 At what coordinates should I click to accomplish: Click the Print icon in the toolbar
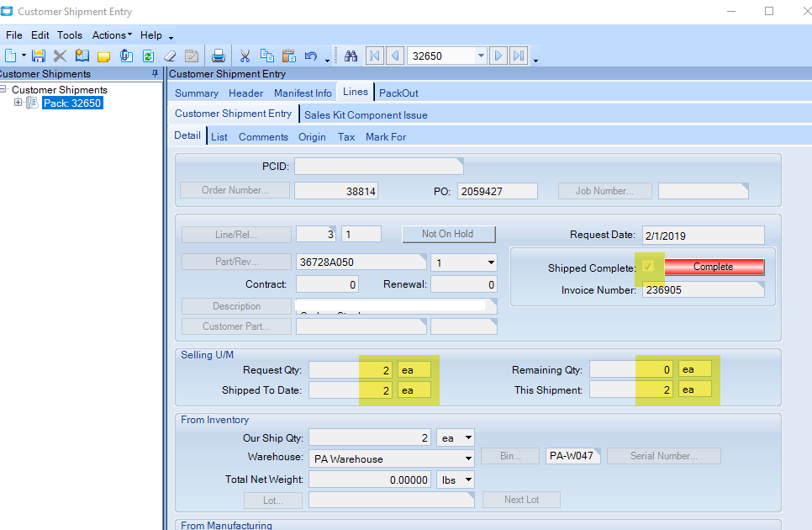pos(219,56)
